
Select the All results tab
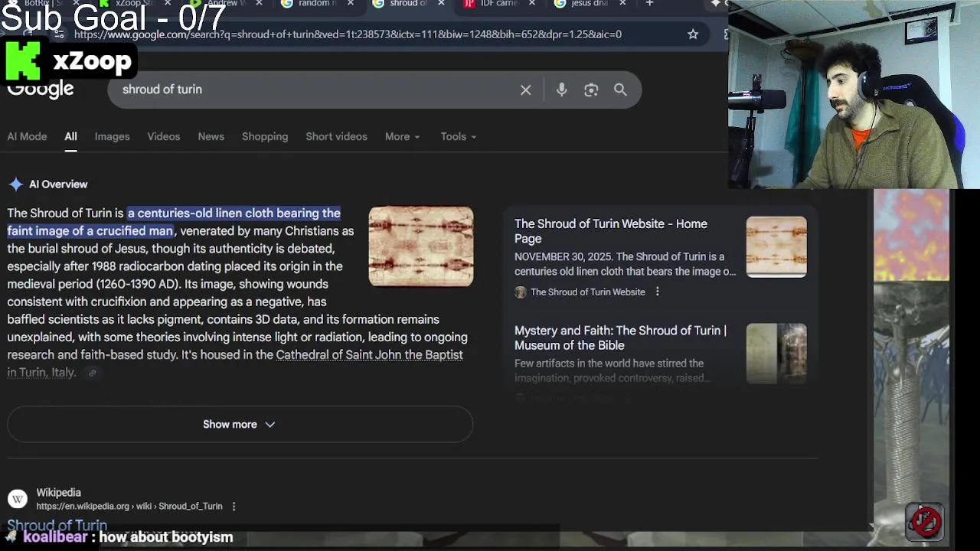point(70,136)
